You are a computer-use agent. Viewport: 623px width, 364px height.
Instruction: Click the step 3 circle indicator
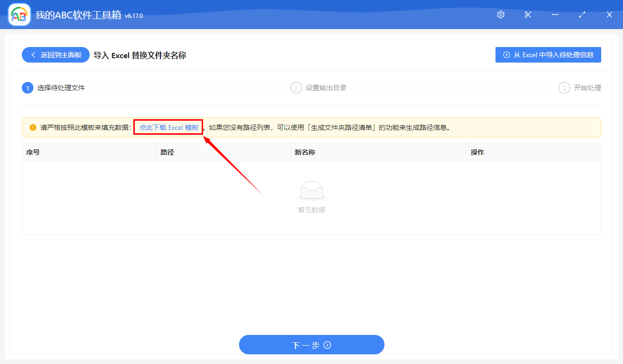click(564, 88)
